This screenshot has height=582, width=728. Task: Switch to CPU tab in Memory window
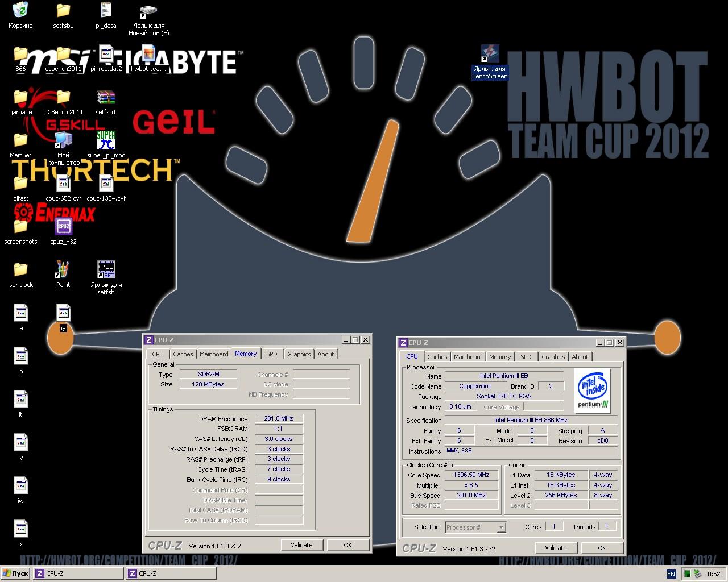(x=158, y=354)
